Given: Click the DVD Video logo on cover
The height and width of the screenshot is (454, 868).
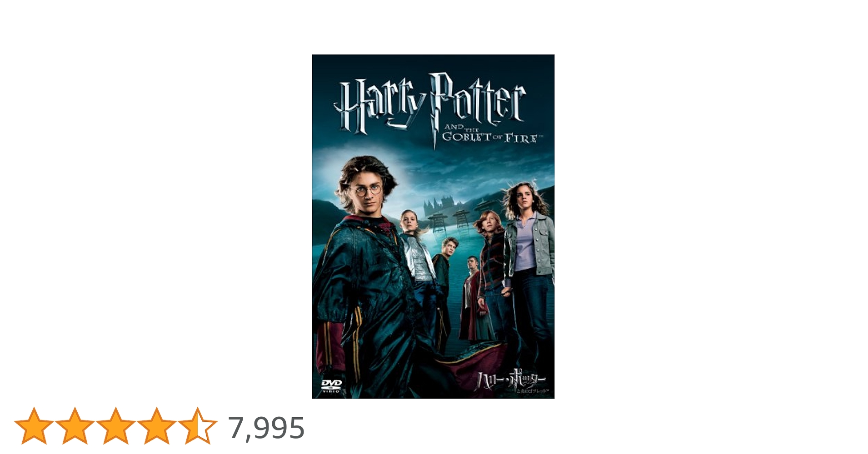Looking at the screenshot, I should coord(331,385).
